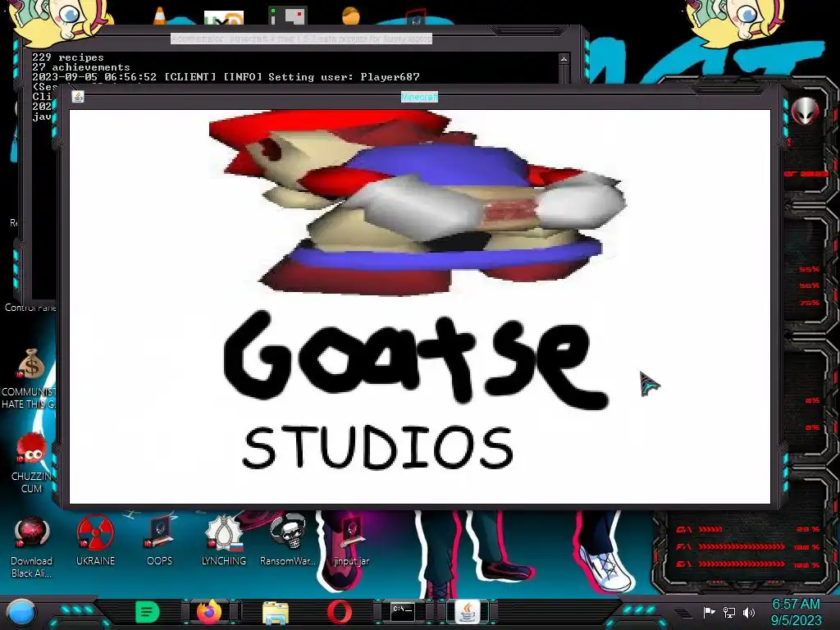Click the Goatse Studios splash screen image
Image resolution: width=840 pixels, height=630 pixels.
point(420,307)
